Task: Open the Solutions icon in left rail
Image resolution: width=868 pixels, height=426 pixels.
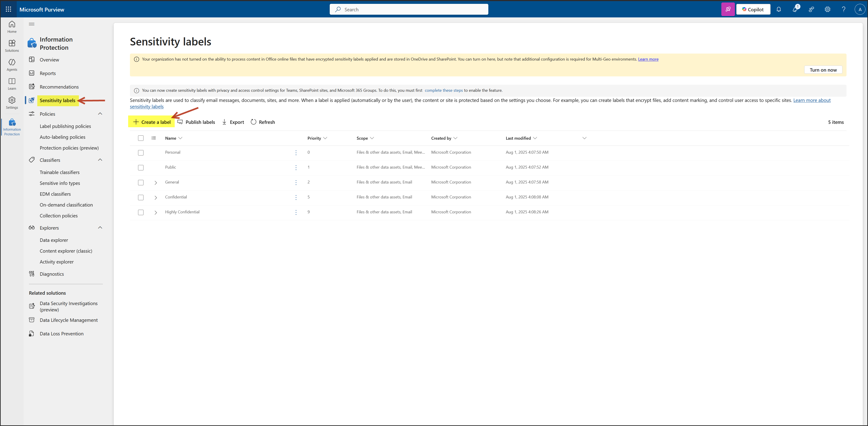Action: 12,46
